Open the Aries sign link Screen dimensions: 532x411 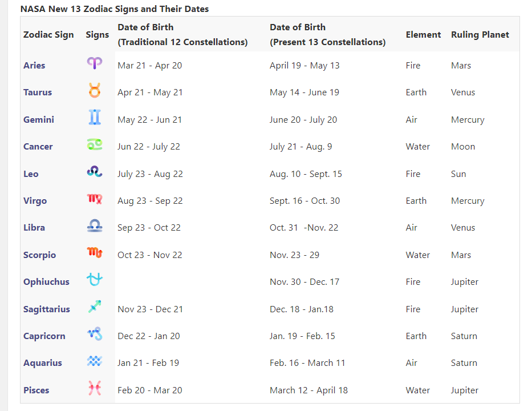(x=34, y=66)
